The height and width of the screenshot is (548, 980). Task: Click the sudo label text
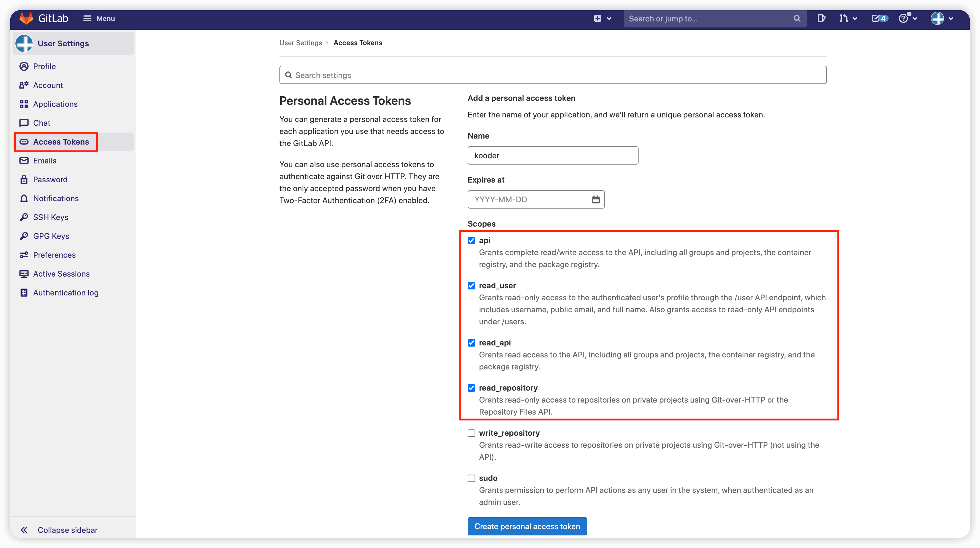[x=488, y=478]
